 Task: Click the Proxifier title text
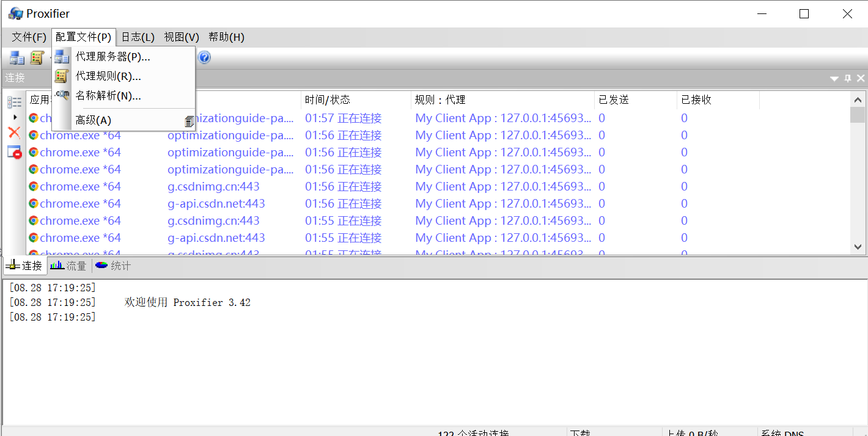point(48,13)
